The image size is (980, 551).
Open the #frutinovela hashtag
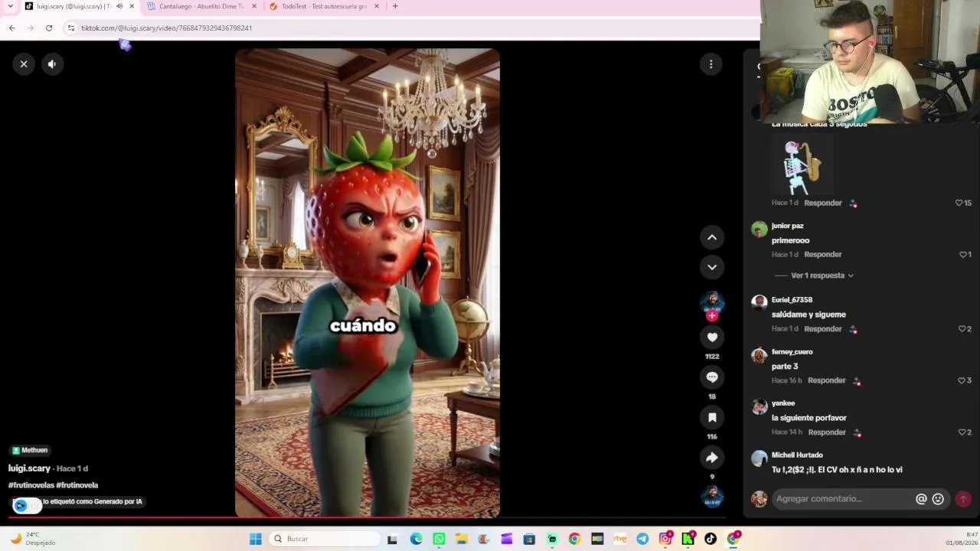pos(77,485)
